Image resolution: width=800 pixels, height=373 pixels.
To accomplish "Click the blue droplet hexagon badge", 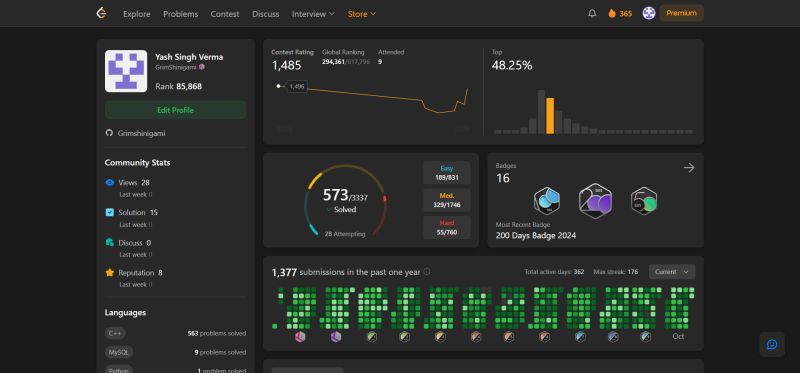I will coord(546,200).
